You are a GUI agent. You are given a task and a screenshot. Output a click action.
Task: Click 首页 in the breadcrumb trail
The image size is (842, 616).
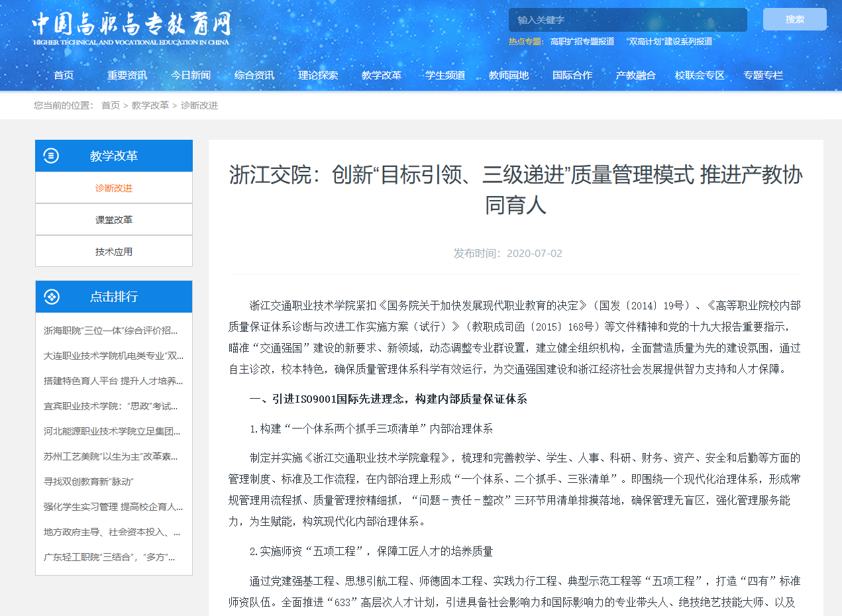click(111, 105)
